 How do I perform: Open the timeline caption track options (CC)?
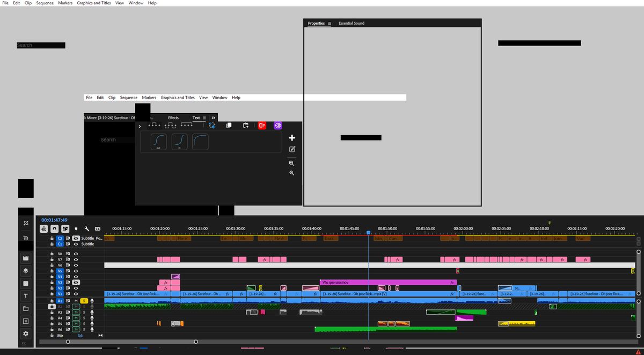(x=98, y=228)
